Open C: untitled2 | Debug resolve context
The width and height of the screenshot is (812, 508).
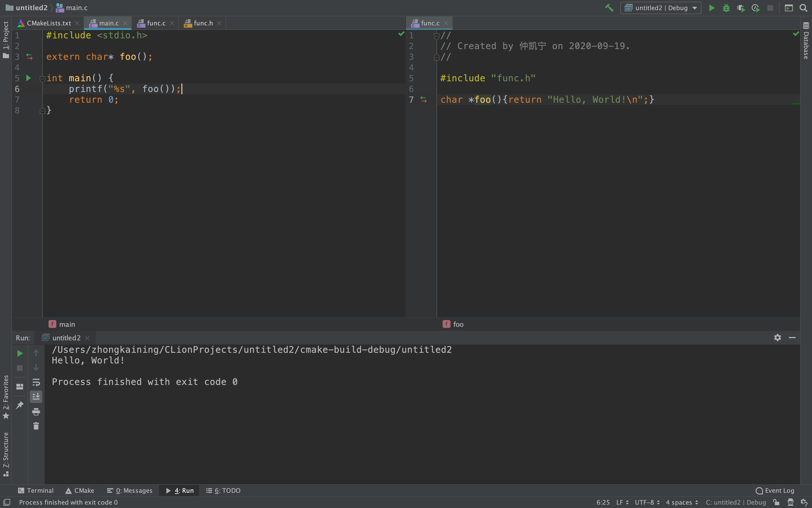[736, 502]
